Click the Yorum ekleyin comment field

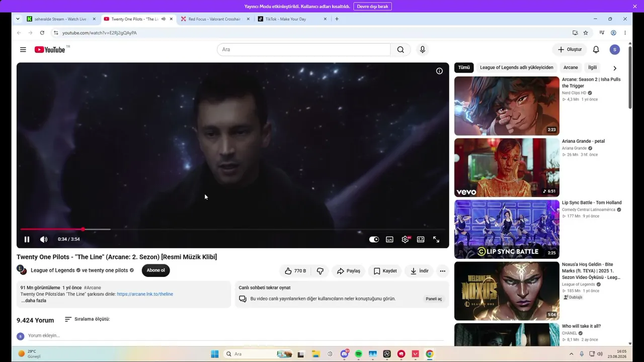[236, 336]
